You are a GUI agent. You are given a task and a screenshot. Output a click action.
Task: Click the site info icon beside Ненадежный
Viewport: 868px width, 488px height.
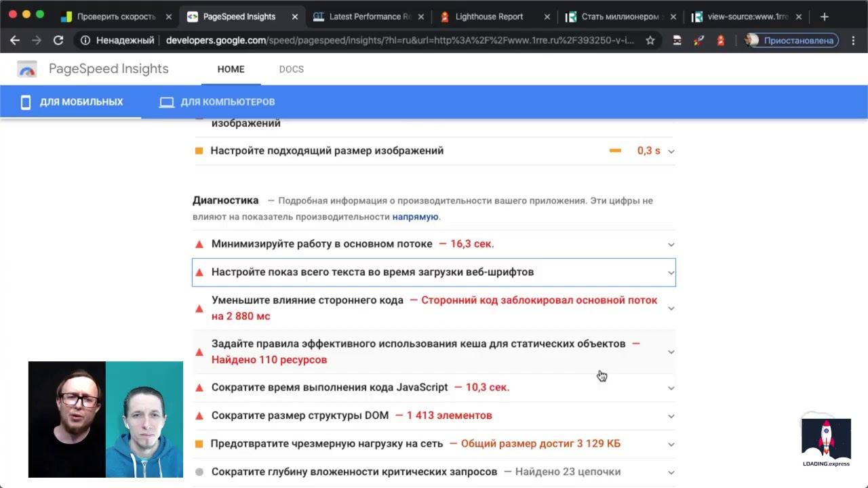tap(85, 41)
